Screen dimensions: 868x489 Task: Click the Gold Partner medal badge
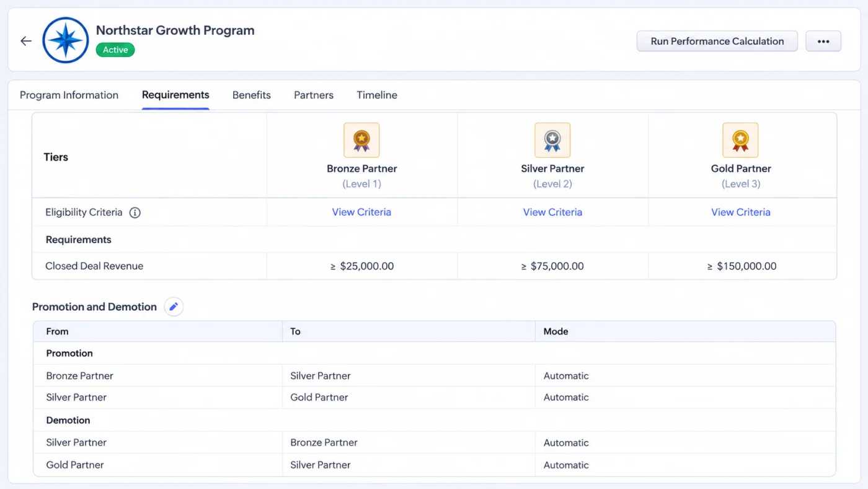(740, 140)
